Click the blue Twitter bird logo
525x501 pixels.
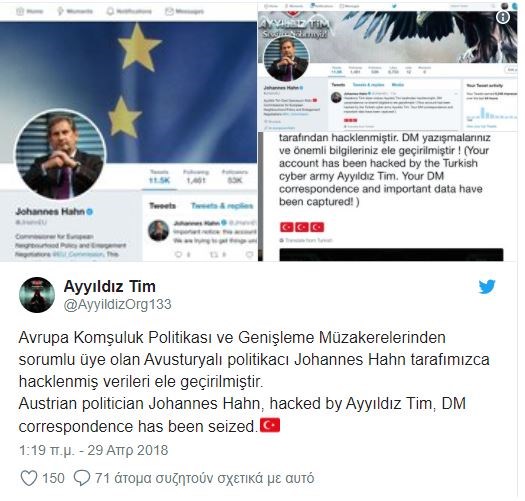click(x=487, y=287)
